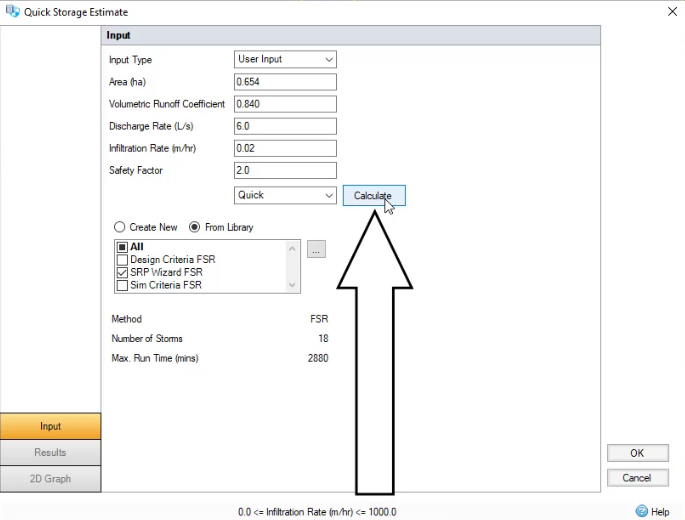This screenshot has width=685, height=520.
Task: Click the Help icon
Action: click(x=641, y=511)
